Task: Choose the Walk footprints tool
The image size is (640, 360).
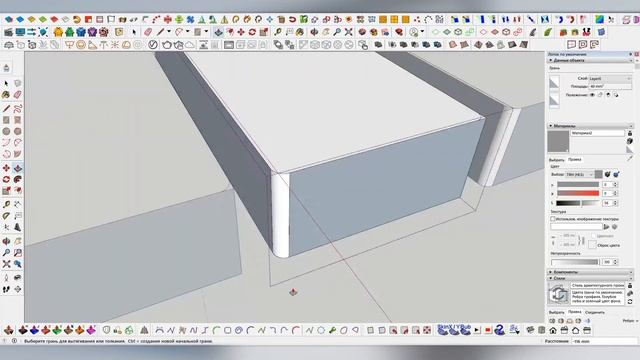Action: (6, 289)
